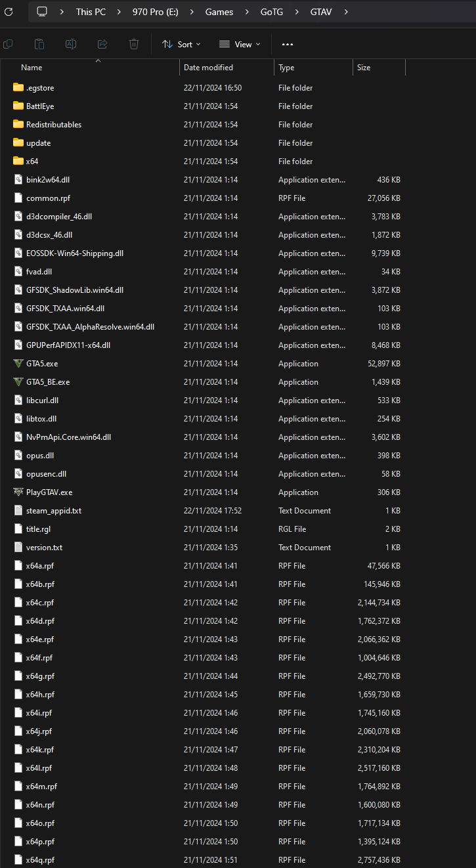Click the Copy icon in the toolbar
The image size is (476, 868).
click(8, 44)
